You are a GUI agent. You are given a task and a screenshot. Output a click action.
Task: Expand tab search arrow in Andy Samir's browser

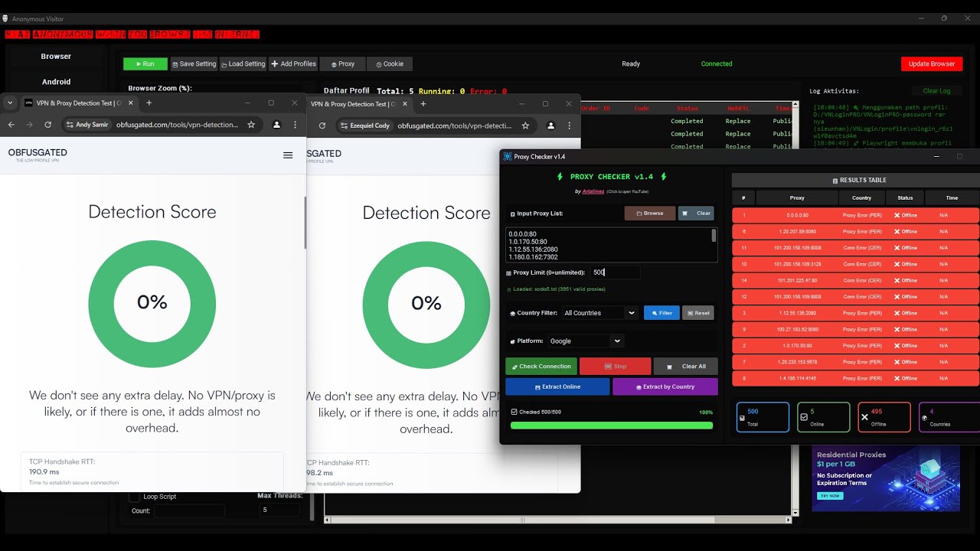click(10, 103)
